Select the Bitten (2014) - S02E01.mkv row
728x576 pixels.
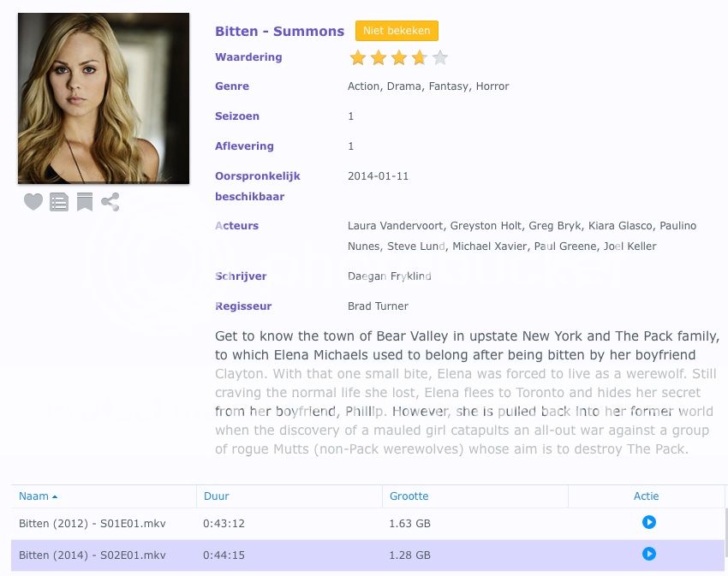click(92, 555)
